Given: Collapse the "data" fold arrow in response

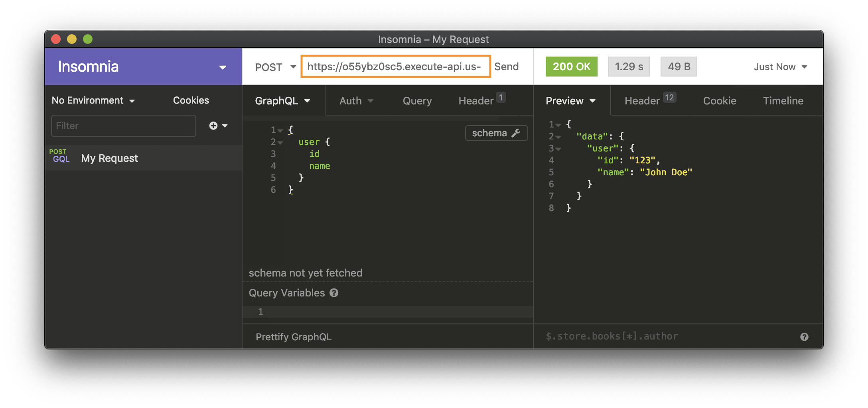Looking at the screenshot, I should (x=558, y=137).
